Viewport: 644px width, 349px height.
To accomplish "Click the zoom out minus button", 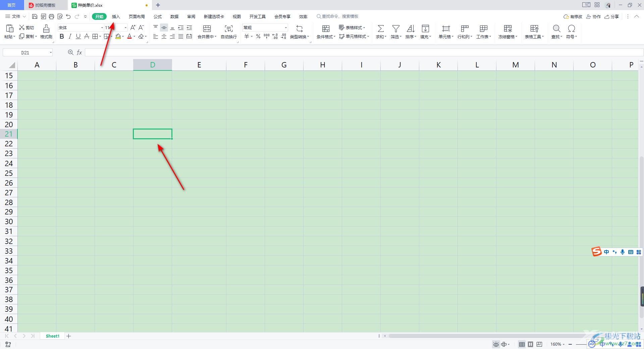I will pyautogui.click(x=570, y=344).
